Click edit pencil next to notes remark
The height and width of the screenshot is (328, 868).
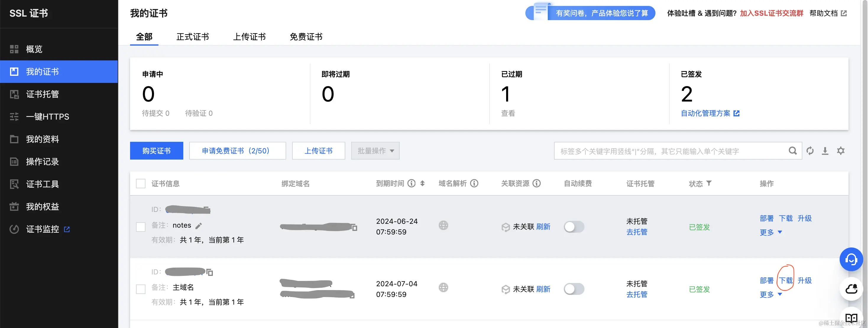tap(198, 226)
